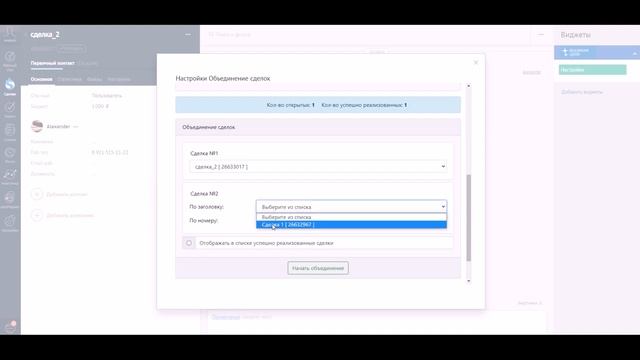Select the Первичный контакт stage label
This screenshot has width=640, height=360.
53,63
